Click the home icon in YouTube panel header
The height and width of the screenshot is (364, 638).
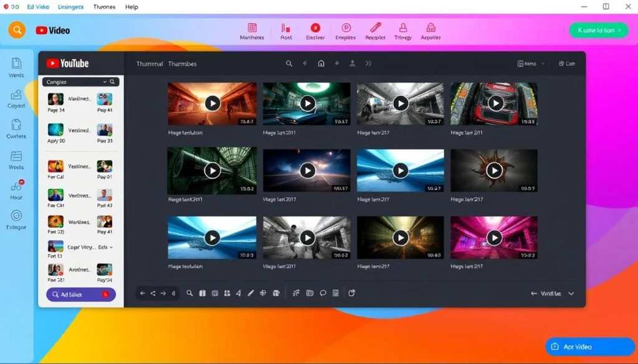click(x=321, y=63)
